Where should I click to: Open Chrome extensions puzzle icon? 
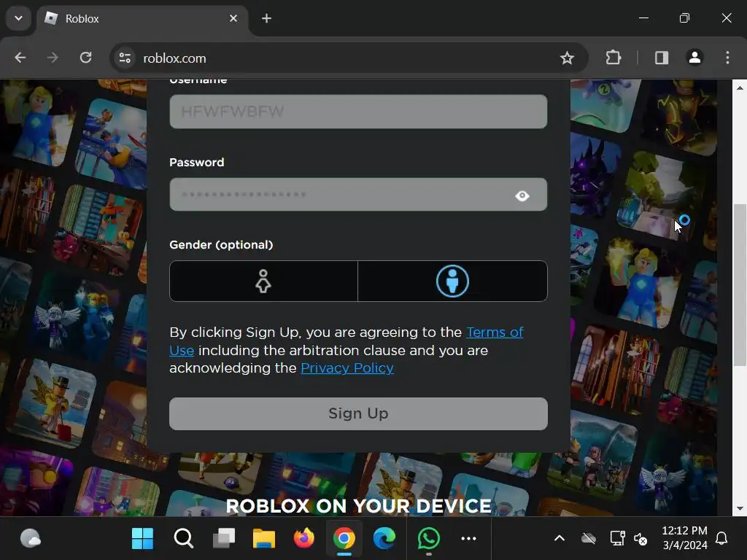tap(613, 58)
